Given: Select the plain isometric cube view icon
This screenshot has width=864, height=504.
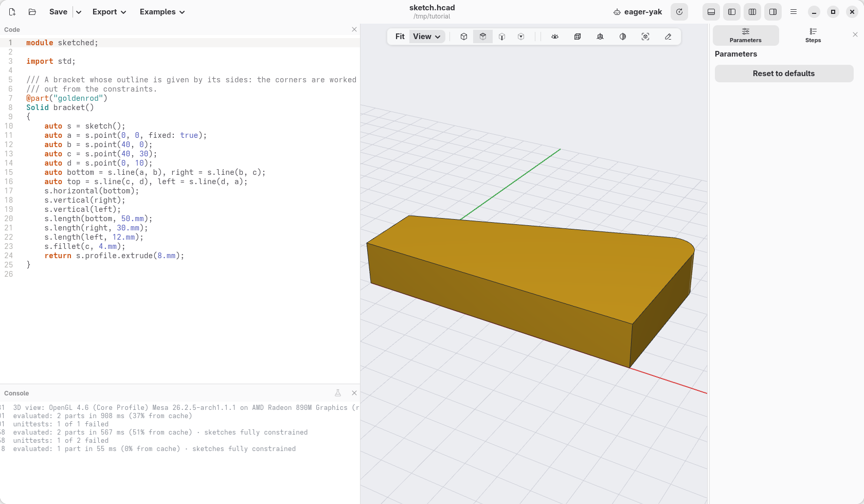Looking at the screenshot, I should (x=464, y=37).
